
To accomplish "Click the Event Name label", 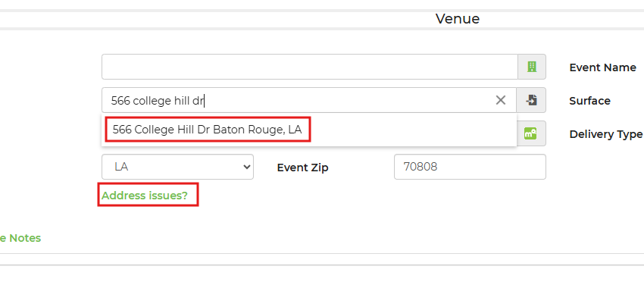I will [x=602, y=67].
